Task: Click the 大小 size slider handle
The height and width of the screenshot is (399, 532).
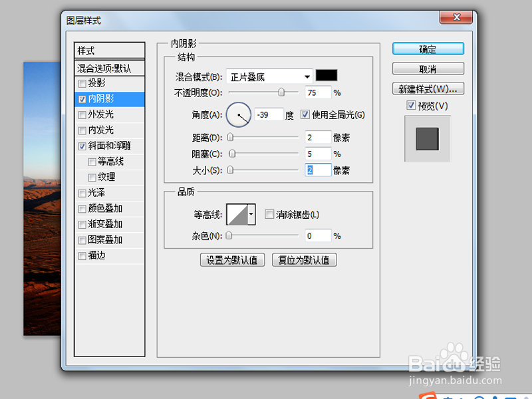Action: (x=230, y=170)
